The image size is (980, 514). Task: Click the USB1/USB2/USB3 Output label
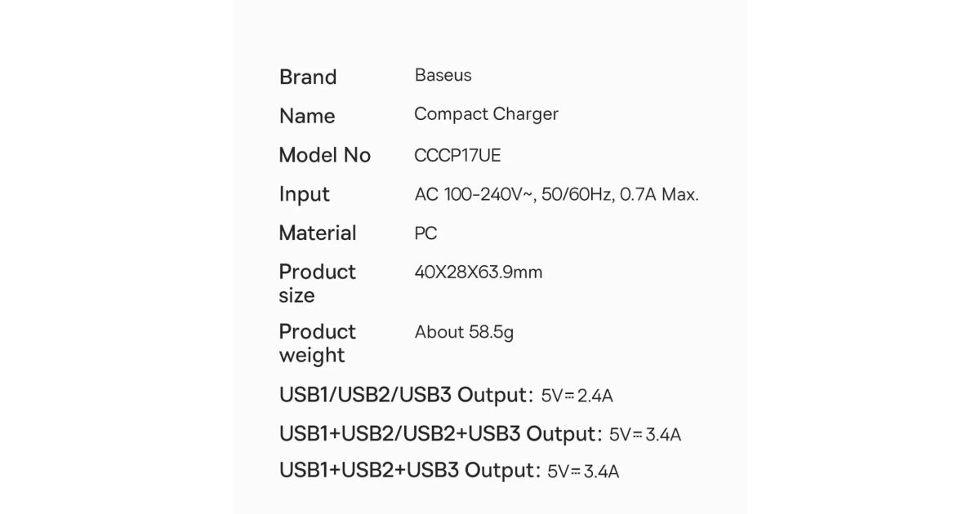(x=405, y=395)
